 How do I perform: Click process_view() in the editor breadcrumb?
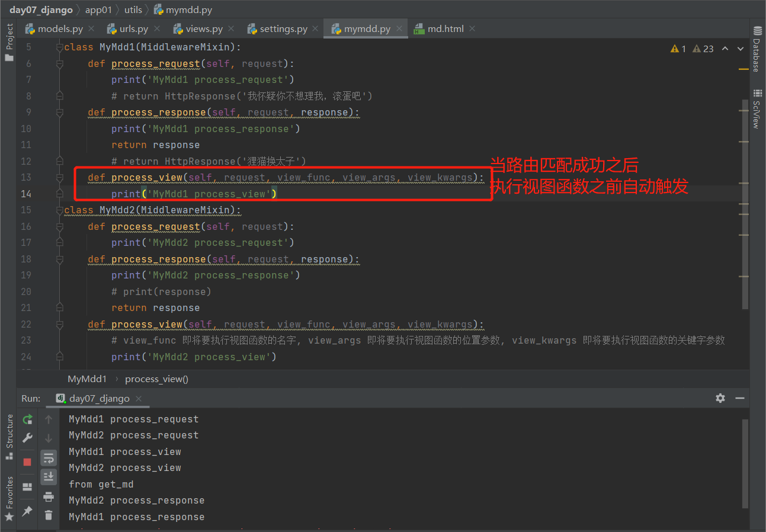(156, 379)
